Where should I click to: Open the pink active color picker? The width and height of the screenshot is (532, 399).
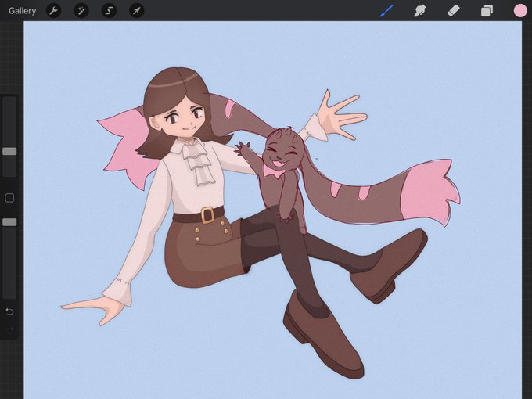(519, 10)
